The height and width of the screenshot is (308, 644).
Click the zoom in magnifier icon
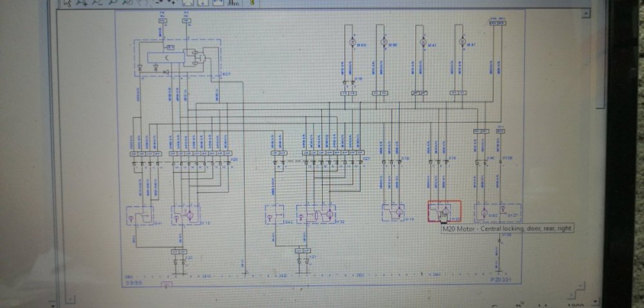(x=82, y=3)
